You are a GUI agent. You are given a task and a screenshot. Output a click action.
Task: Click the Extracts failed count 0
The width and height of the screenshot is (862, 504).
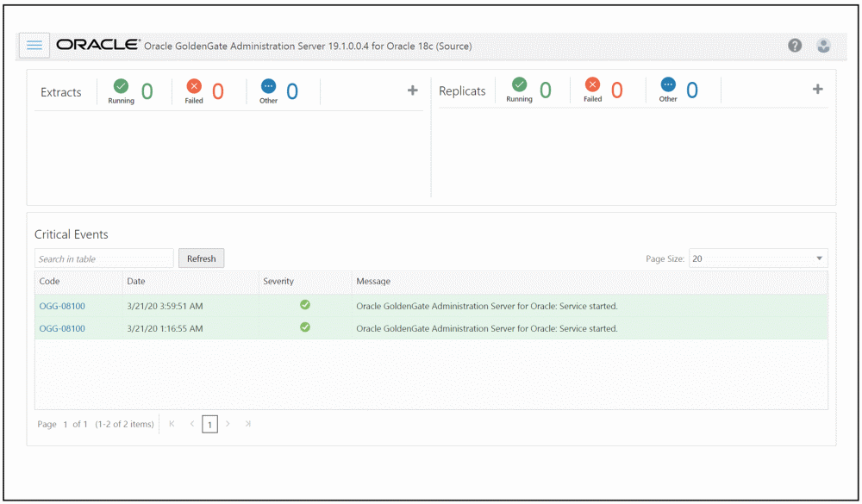(218, 92)
